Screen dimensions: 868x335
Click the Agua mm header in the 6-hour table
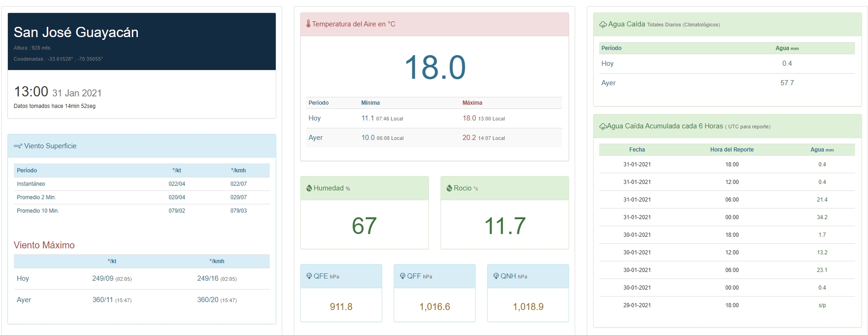pyautogui.click(x=822, y=150)
